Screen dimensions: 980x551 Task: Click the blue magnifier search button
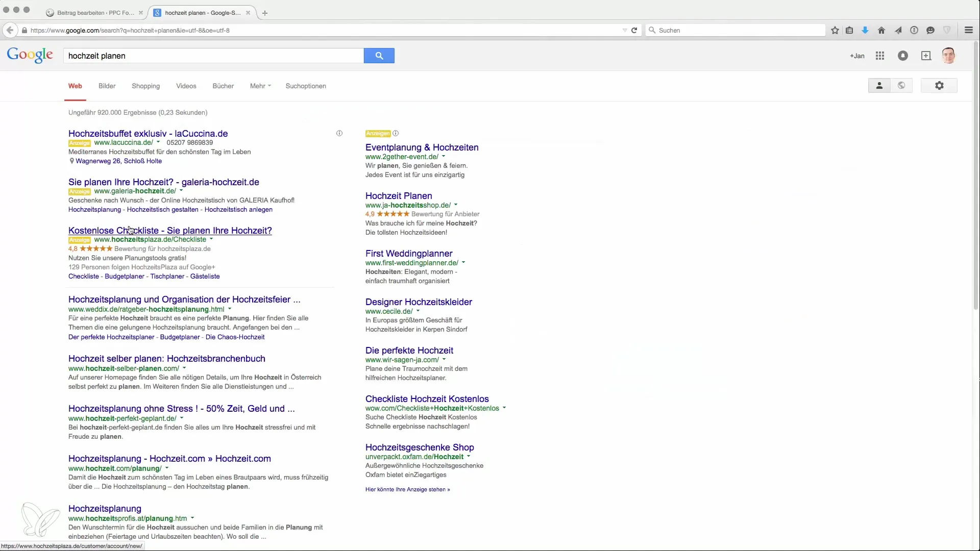click(x=379, y=56)
